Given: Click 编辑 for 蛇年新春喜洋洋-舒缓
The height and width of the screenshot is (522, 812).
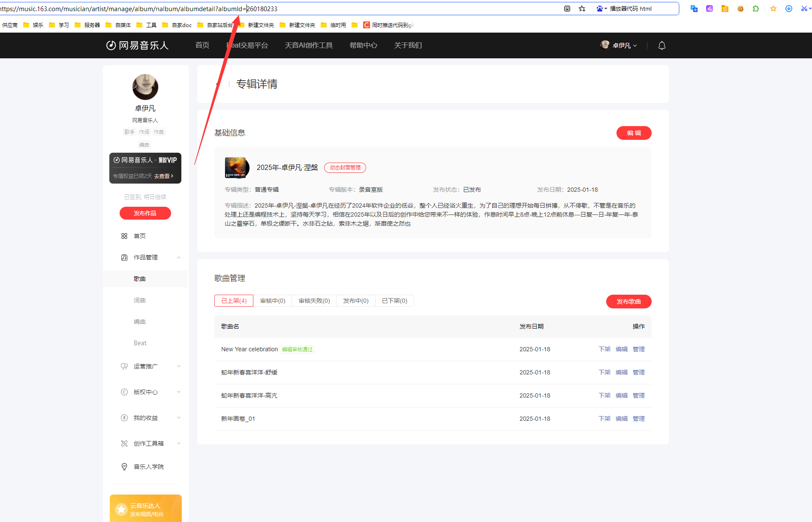Looking at the screenshot, I should pyautogui.click(x=622, y=372).
